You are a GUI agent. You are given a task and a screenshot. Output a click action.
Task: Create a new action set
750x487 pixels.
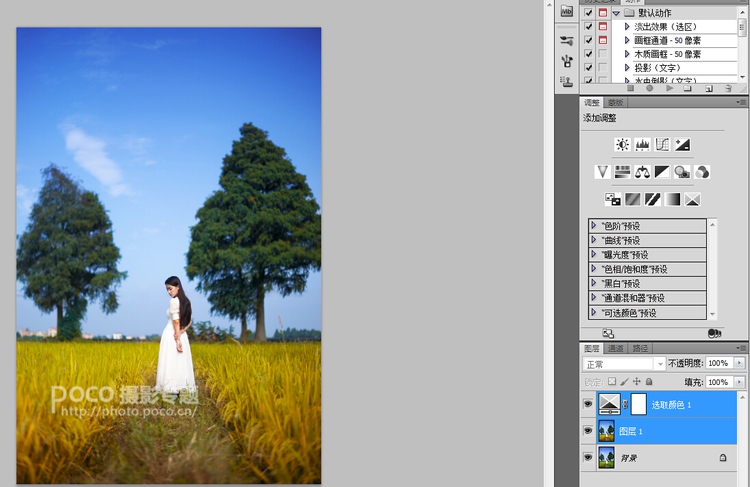[688, 89]
